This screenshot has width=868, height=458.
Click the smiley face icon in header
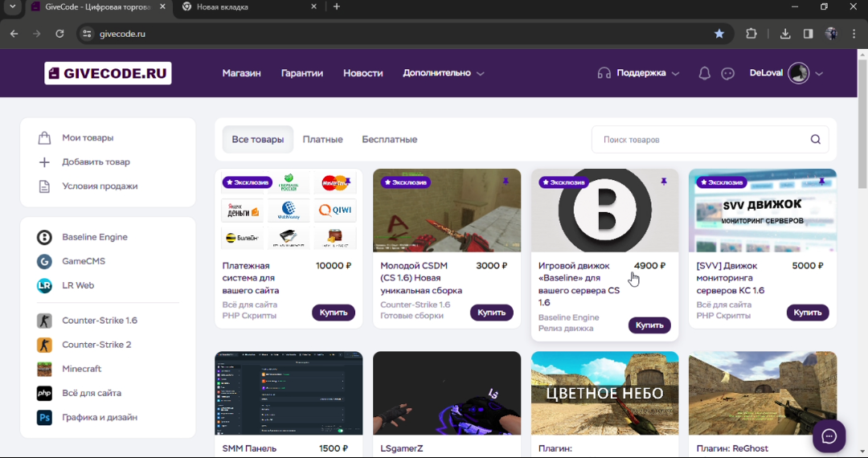click(728, 73)
